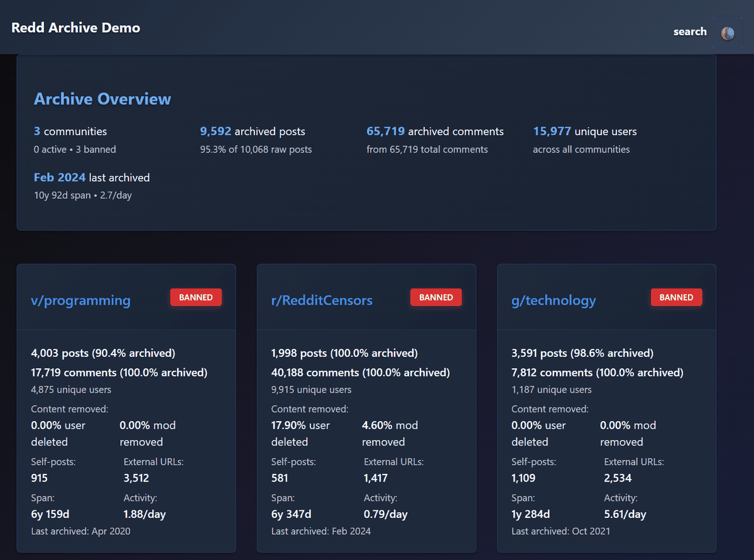Click the 3 communities stat

point(70,131)
